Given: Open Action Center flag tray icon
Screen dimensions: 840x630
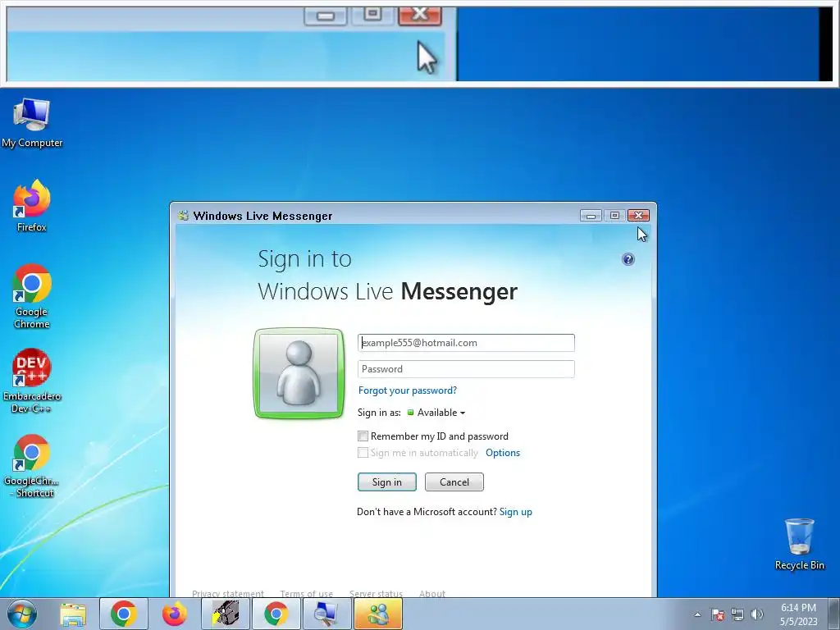Looking at the screenshot, I should (718, 614).
